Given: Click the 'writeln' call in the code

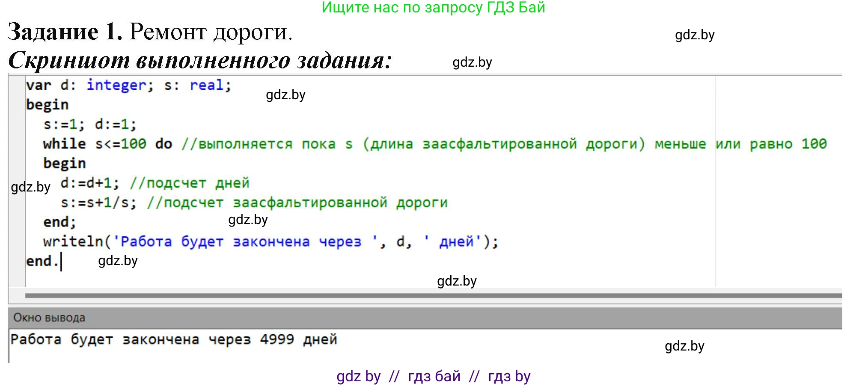Looking at the screenshot, I should (73, 242).
